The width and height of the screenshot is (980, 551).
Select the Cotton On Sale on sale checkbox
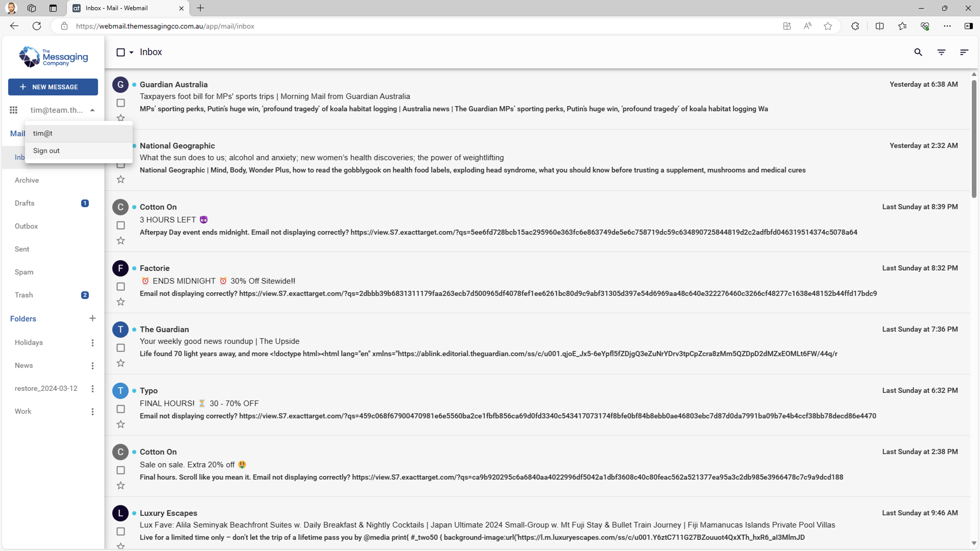(x=120, y=470)
